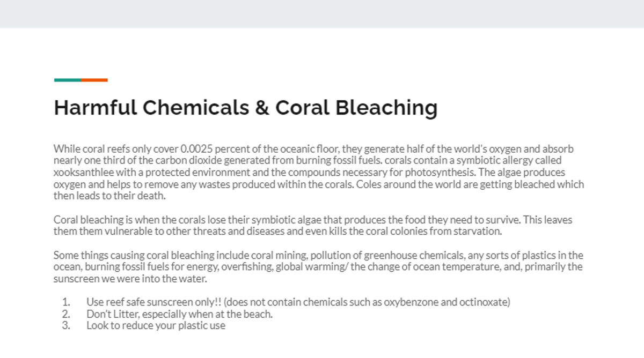Image resolution: width=644 pixels, height=358 pixels.
Task: Click list item "Don't Litter, especially when at the beach."
Action: click(179, 314)
